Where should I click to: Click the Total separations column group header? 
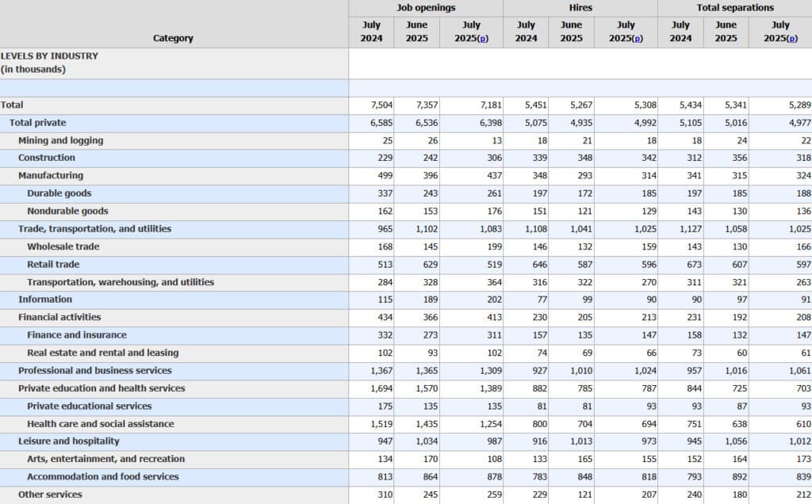click(735, 8)
